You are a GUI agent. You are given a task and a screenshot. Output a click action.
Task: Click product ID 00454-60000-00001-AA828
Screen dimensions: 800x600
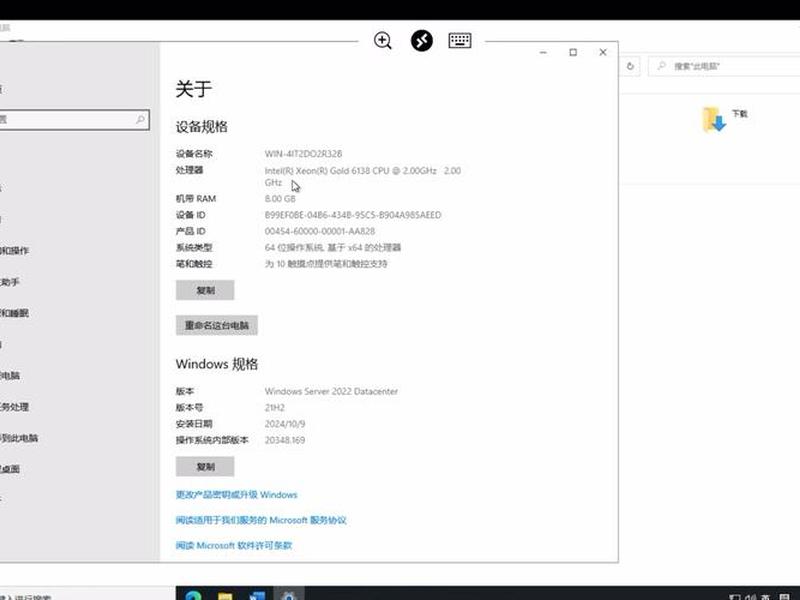pos(319,231)
